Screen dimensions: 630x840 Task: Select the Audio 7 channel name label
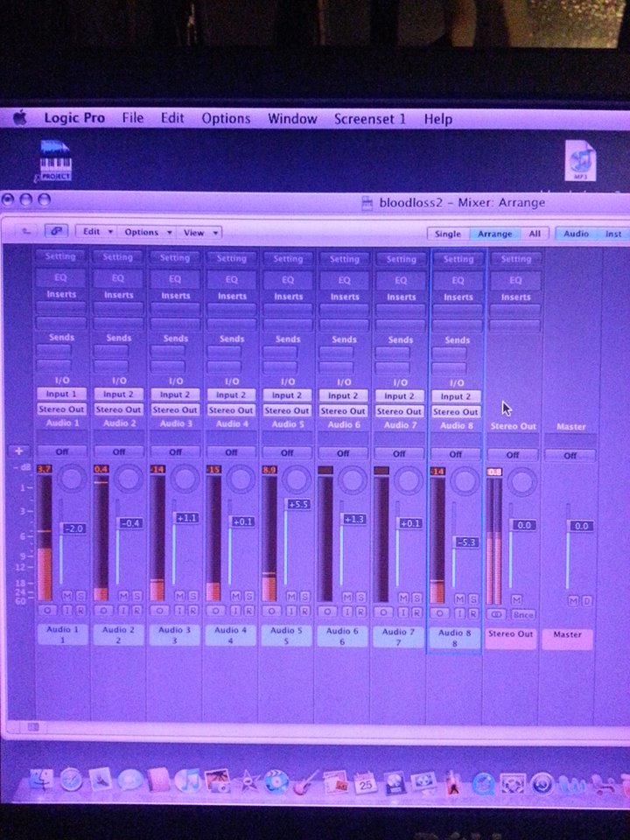(397, 636)
